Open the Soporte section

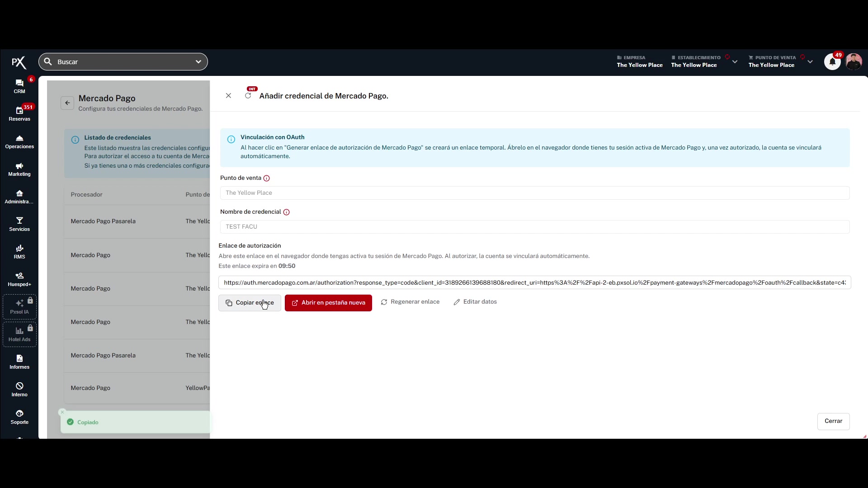pos(19,417)
